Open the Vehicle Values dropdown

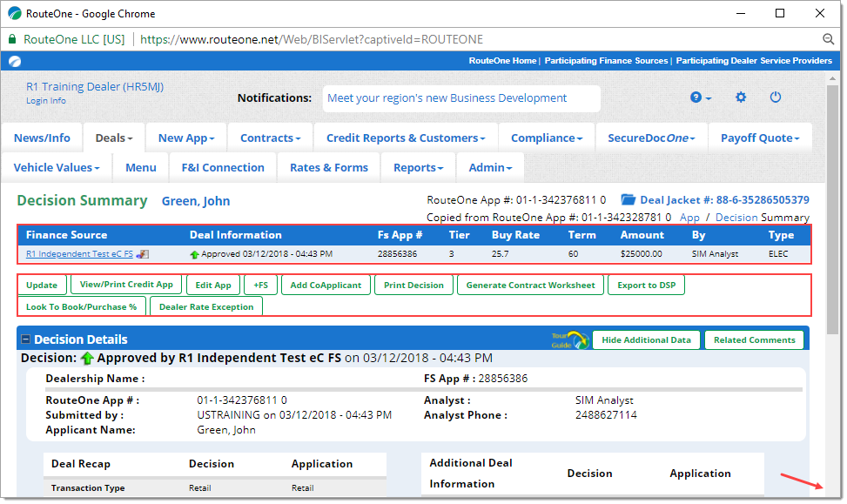[x=57, y=168]
